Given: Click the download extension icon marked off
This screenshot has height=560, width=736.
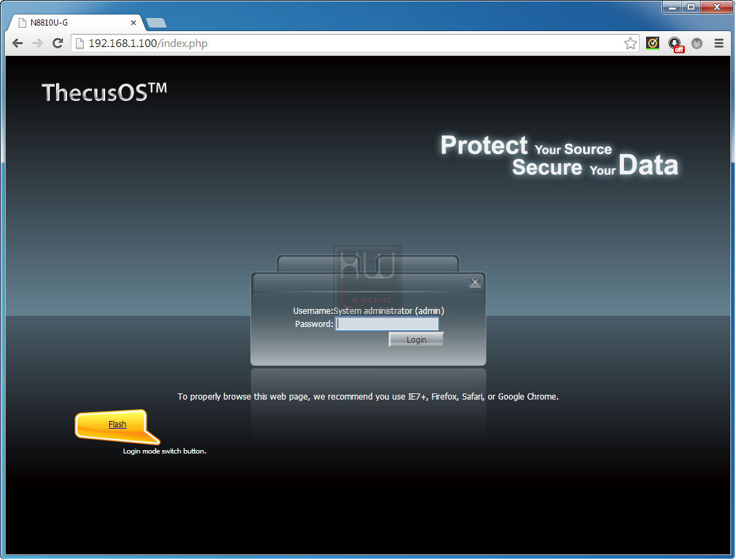Looking at the screenshot, I should [675, 44].
